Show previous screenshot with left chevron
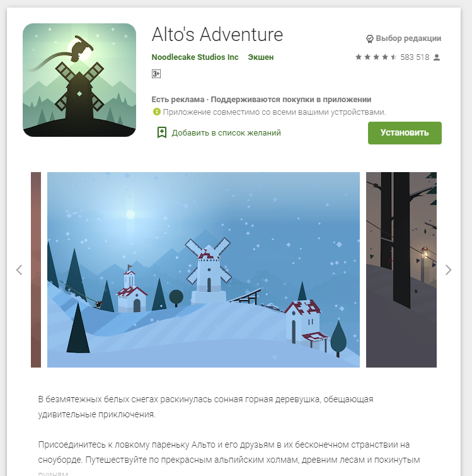 coord(19,270)
